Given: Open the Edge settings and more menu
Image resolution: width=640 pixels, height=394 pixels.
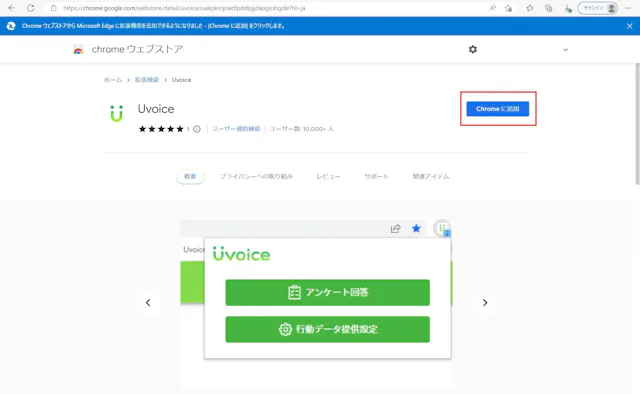Looking at the screenshot, I should coord(628,8).
